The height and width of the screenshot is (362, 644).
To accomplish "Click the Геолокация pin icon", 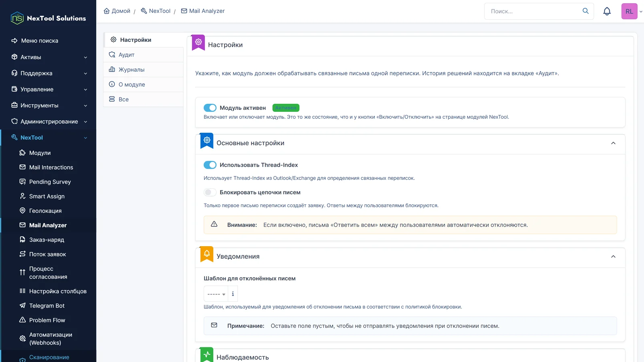I will [x=23, y=211].
